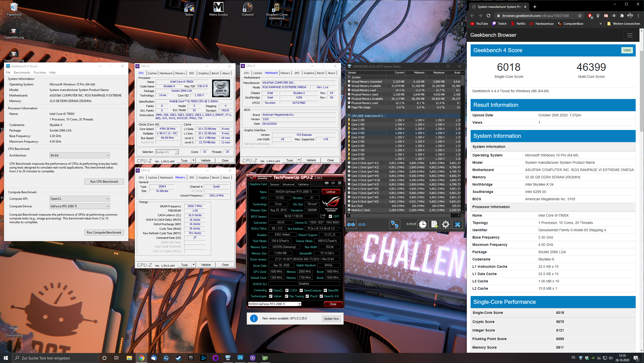Toggle DirectML checkbox in GPU-Z
644x363 pixels.
coord(325,290)
